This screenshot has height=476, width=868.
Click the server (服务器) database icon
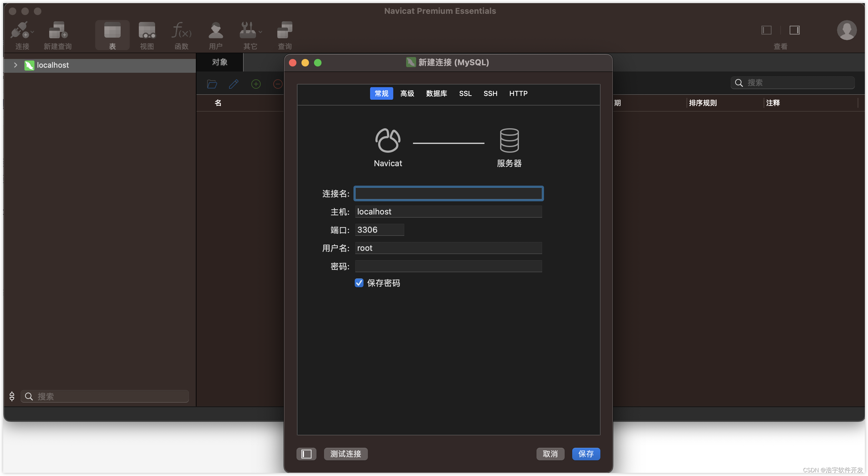point(509,140)
